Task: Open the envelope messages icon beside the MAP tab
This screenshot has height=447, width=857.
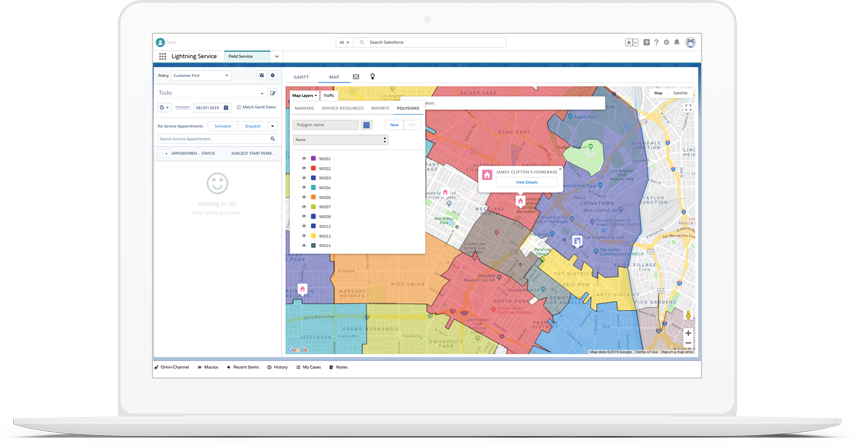Action: [x=356, y=77]
